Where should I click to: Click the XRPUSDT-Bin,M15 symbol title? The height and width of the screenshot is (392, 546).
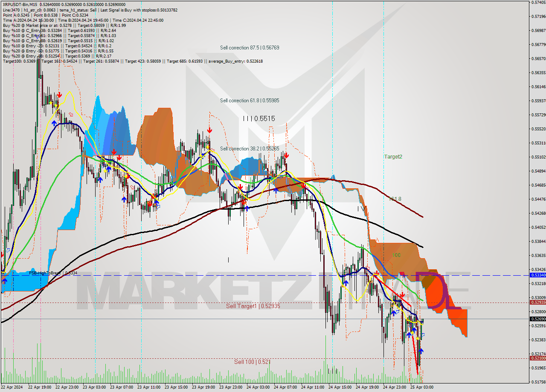click(20, 5)
